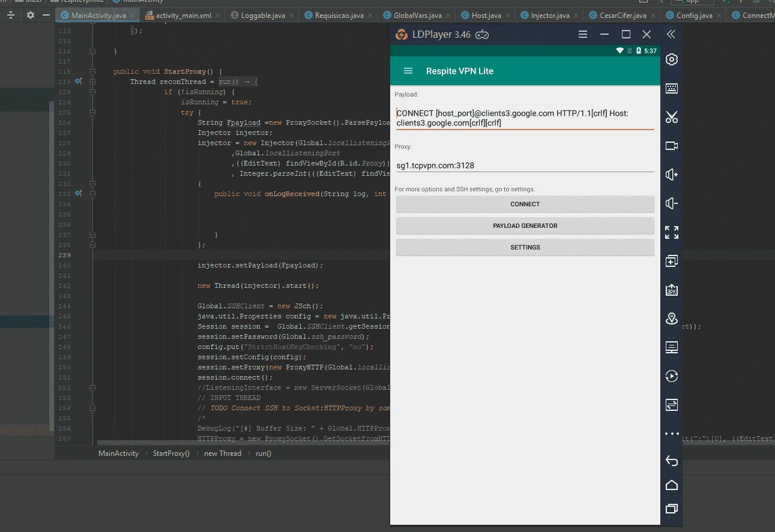
Task: Open the PAYLOAD GENERATOR
Action: pyautogui.click(x=525, y=226)
